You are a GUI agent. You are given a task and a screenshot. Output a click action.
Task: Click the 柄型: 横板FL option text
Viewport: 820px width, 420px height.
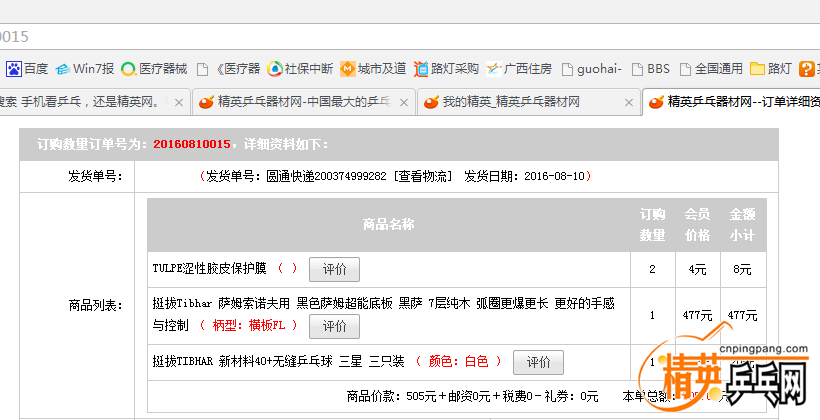click(x=249, y=325)
